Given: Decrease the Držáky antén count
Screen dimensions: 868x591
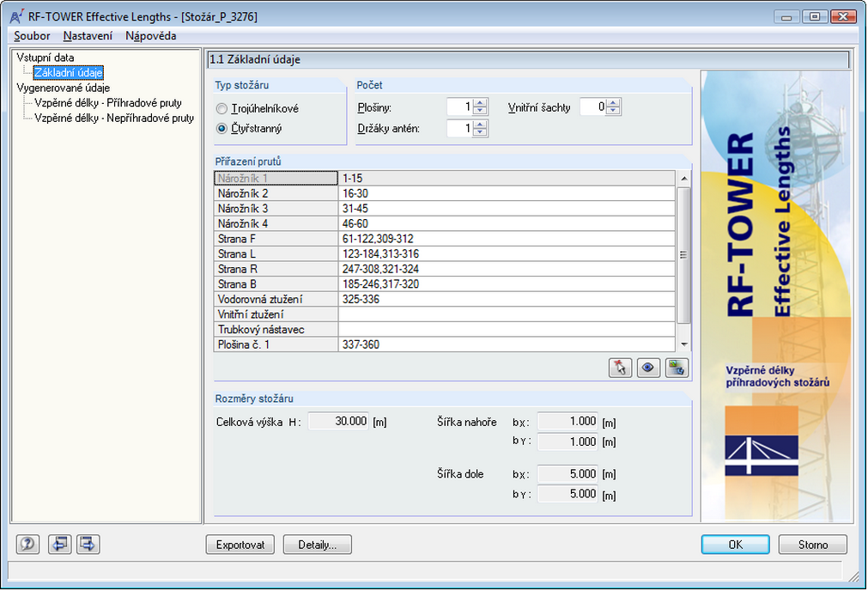Looking at the screenshot, I should 481,133.
